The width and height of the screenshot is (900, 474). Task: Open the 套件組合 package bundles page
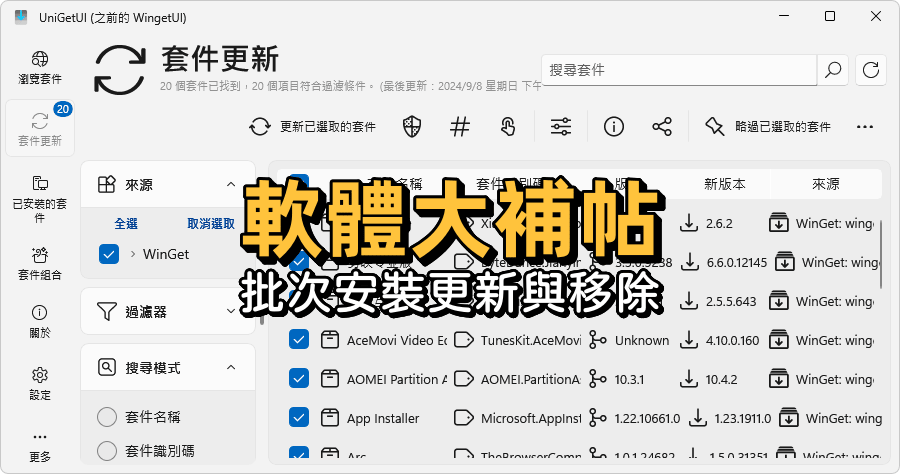[40, 263]
